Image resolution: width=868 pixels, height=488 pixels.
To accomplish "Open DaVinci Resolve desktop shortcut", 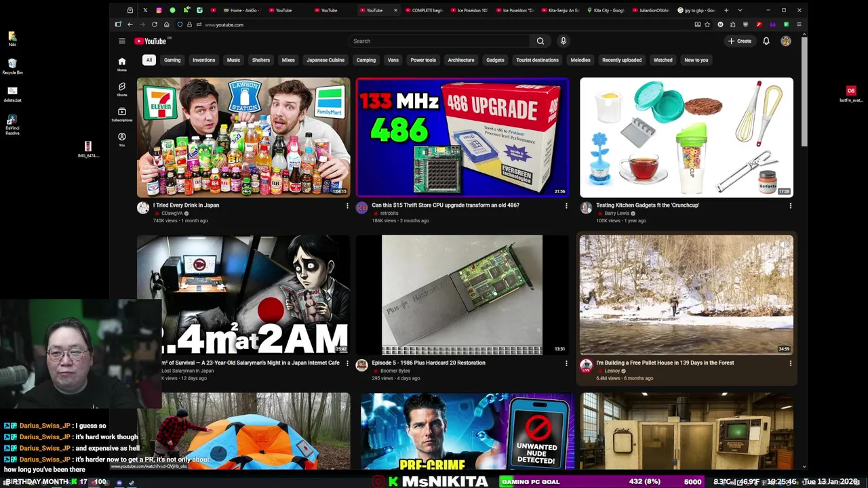I will click(12, 123).
